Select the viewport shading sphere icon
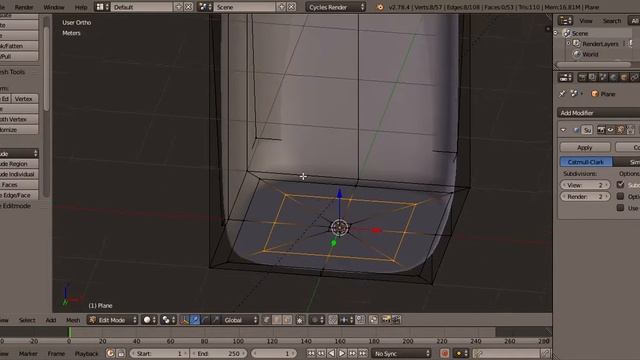 (149, 320)
